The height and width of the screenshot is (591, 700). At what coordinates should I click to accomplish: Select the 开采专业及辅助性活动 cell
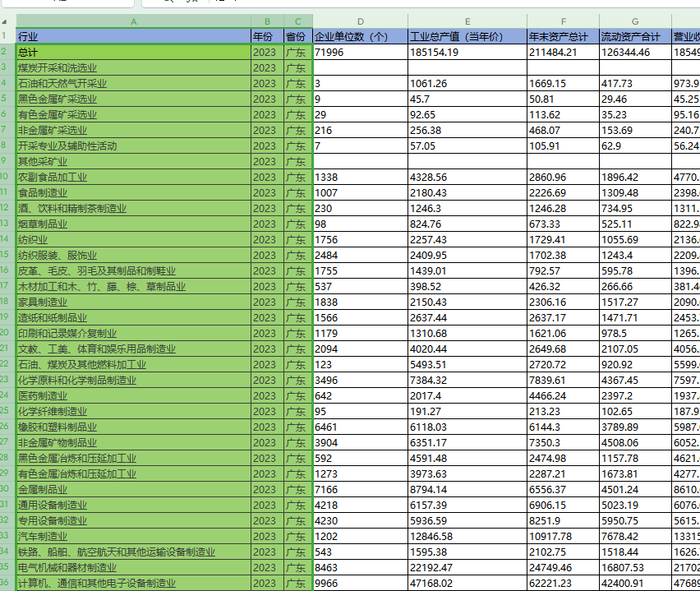click(x=133, y=146)
